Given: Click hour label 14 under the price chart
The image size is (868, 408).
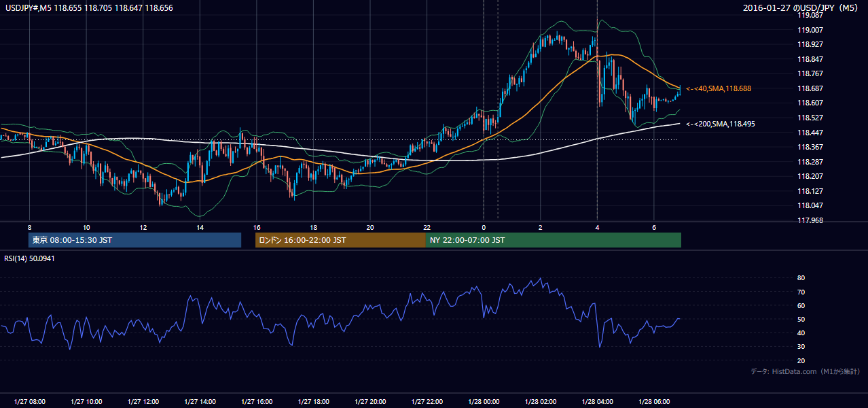Looking at the screenshot, I should coord(200,227).
